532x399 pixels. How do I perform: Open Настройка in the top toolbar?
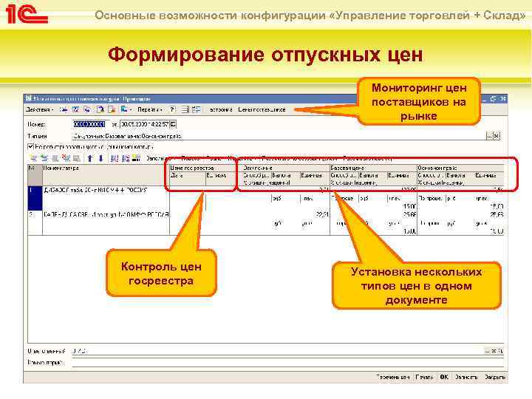pyautogui.click(x=220, y=109)
